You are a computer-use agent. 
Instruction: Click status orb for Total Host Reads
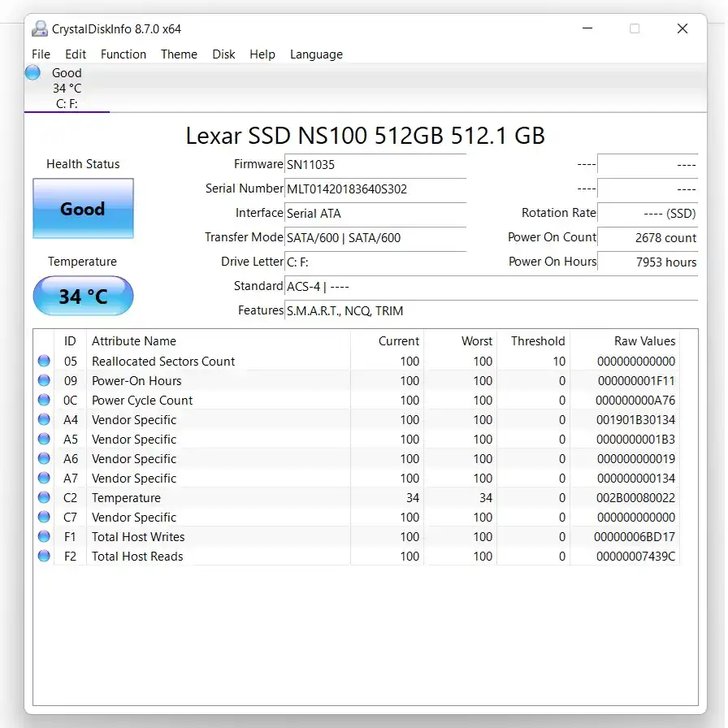click(x=44, y=556)
